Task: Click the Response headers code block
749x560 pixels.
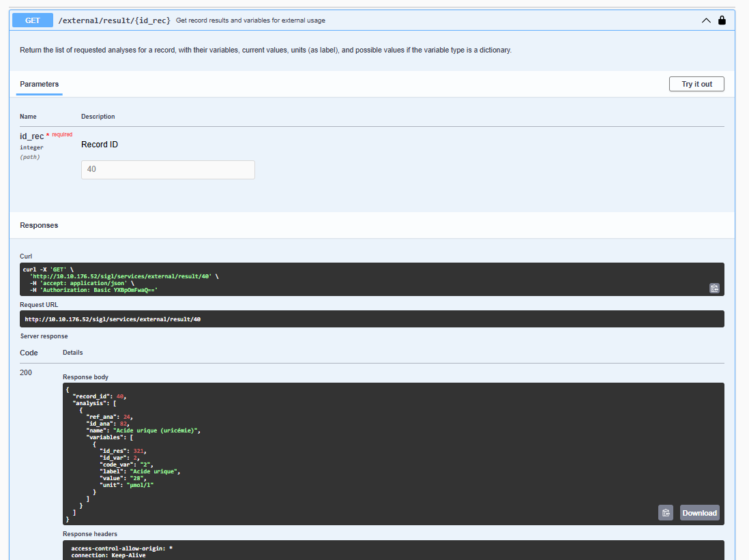Action: [393, 550]
